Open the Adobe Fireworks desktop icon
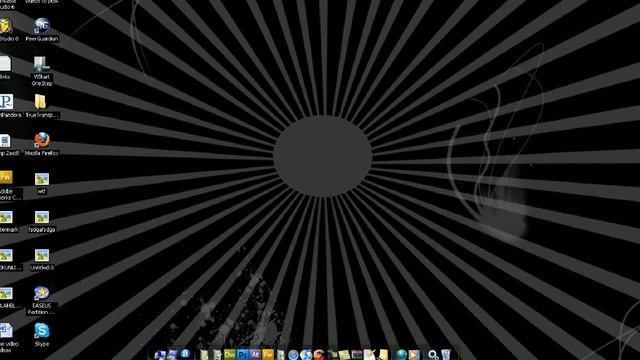The image size is (640, 360). pyautogui.click(x=8, y=185)
